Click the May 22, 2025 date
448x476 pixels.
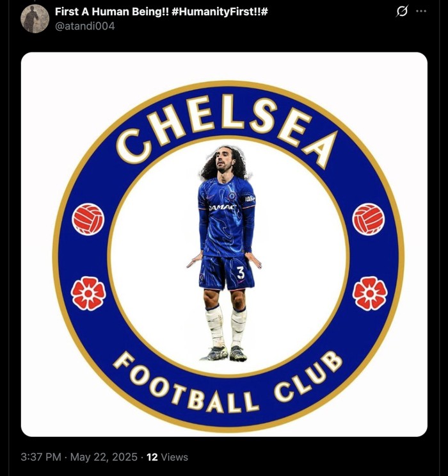[104, 457]
